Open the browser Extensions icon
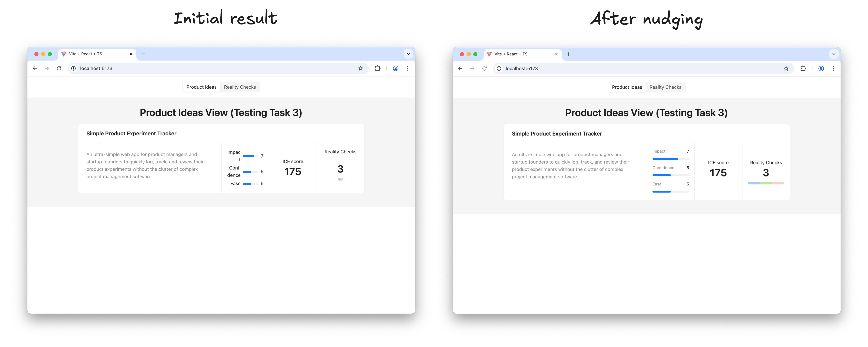 tap(377, 68)
